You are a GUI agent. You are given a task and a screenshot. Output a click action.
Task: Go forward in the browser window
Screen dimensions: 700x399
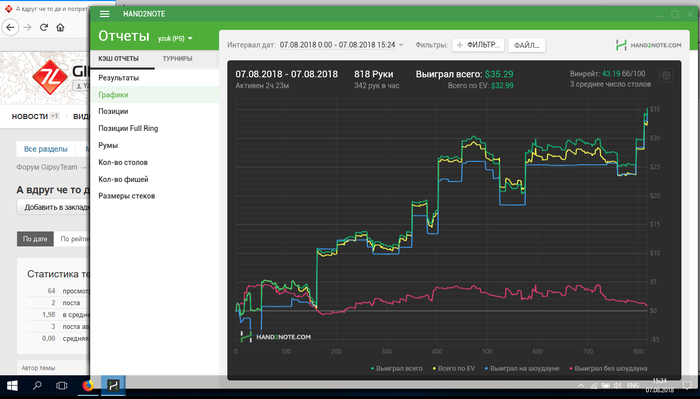(x=27, y=28)
